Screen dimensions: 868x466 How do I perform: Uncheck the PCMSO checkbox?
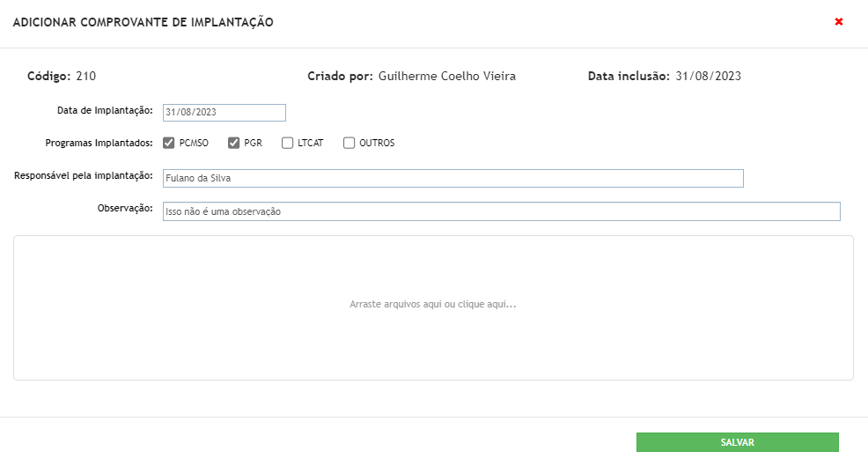169,143
